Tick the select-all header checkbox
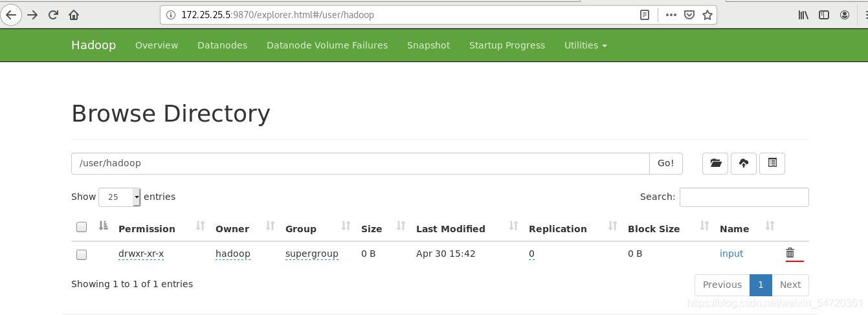 [x=82, y=227]
